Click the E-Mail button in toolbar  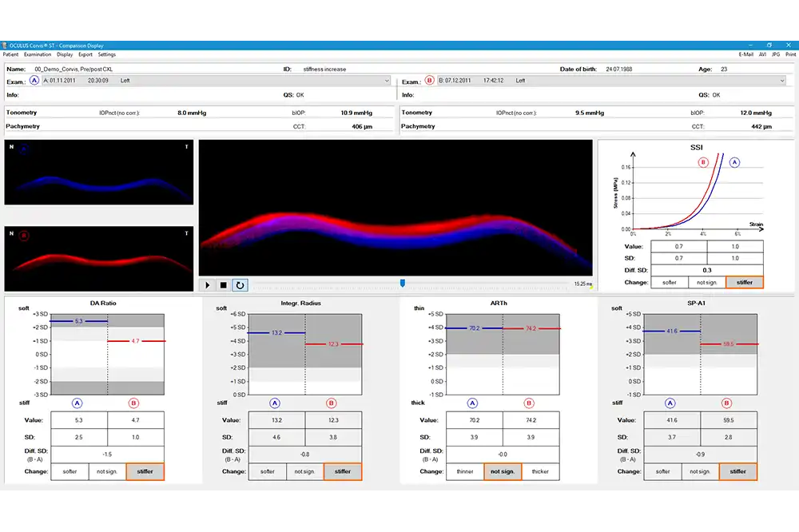(x=746, y=54)
